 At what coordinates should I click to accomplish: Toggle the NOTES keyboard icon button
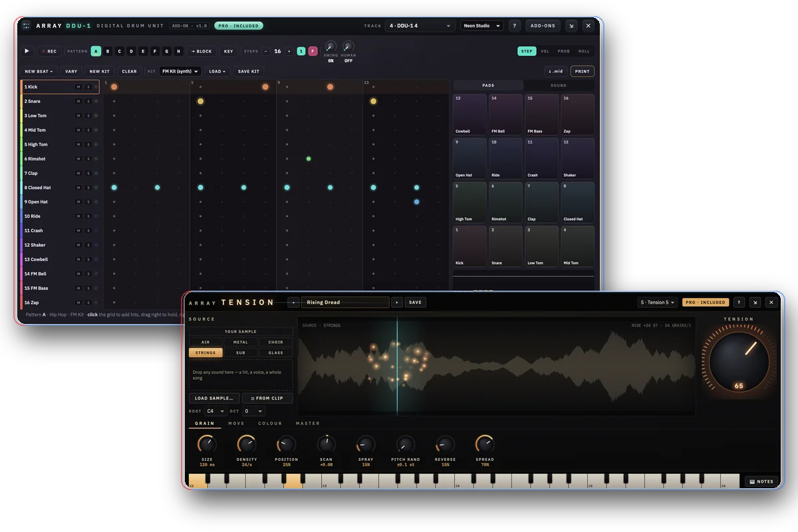(761, 481)
